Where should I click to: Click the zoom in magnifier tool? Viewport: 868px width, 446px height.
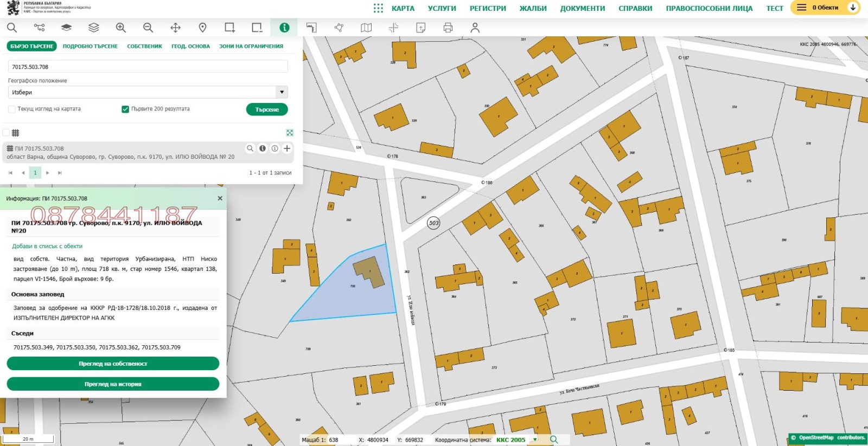coord(121,28)
